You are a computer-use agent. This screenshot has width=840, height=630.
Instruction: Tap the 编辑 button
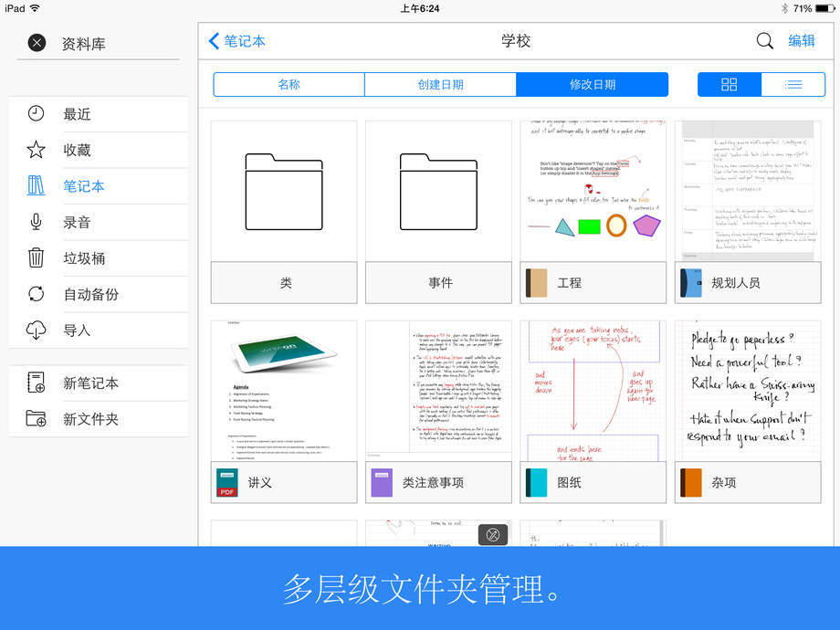802,41
